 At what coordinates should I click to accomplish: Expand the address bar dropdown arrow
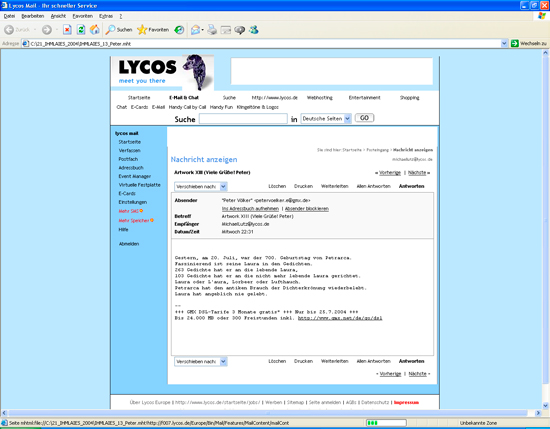pyautogui.click(x=504, y=43)
